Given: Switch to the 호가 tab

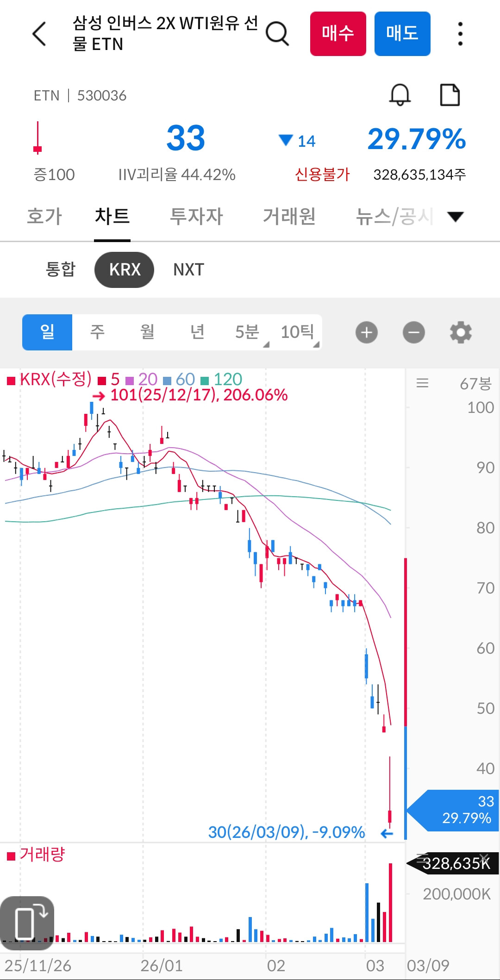Looking at the screenshot, I should click(x=44, y=217).
